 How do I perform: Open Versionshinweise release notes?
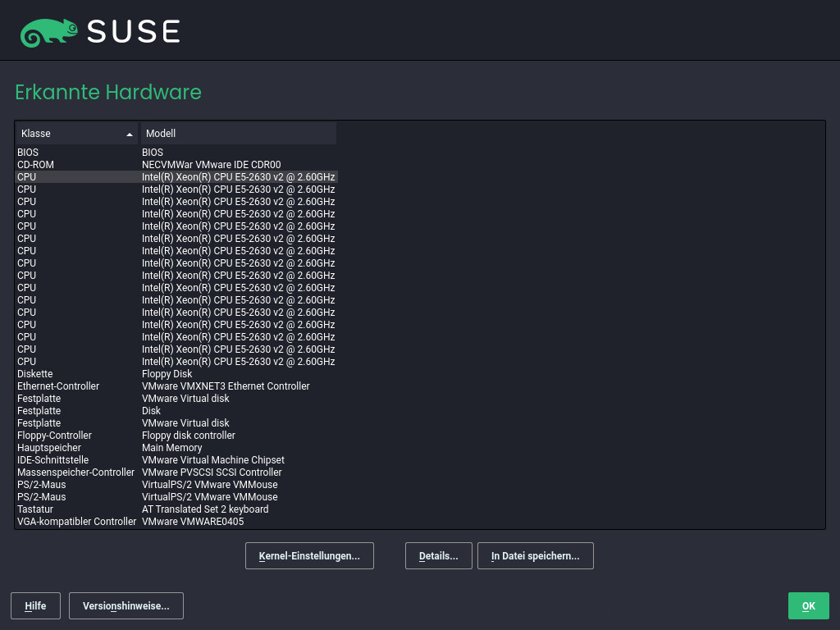click(x=126, y=606)
